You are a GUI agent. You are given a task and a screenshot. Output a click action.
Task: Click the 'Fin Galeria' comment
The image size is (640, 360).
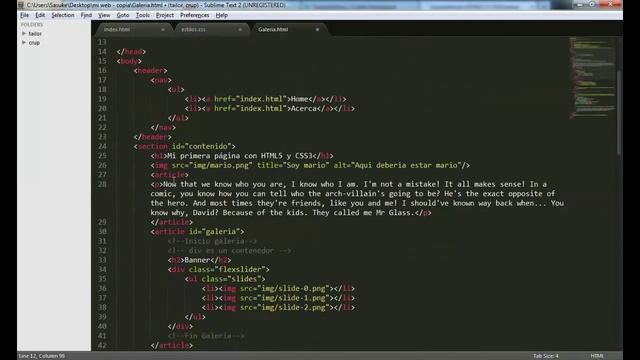click(206, 336)
